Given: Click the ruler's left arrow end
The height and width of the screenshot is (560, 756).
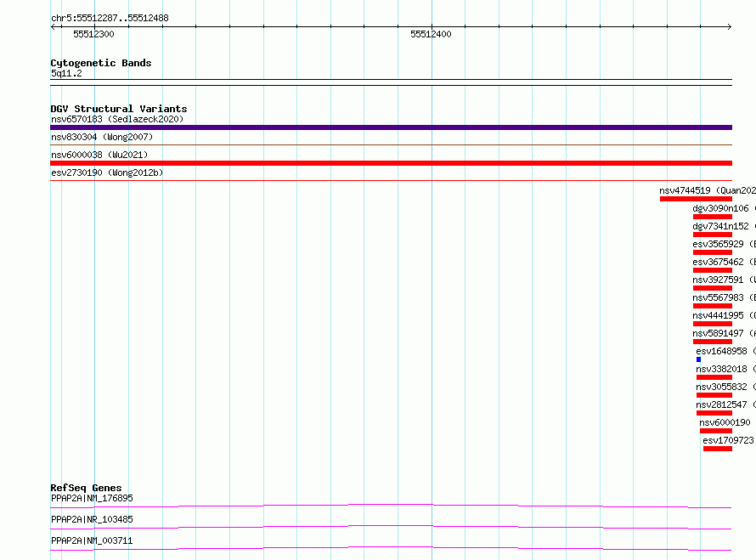Looking at the screenshot, I should [x=53, y=27].
